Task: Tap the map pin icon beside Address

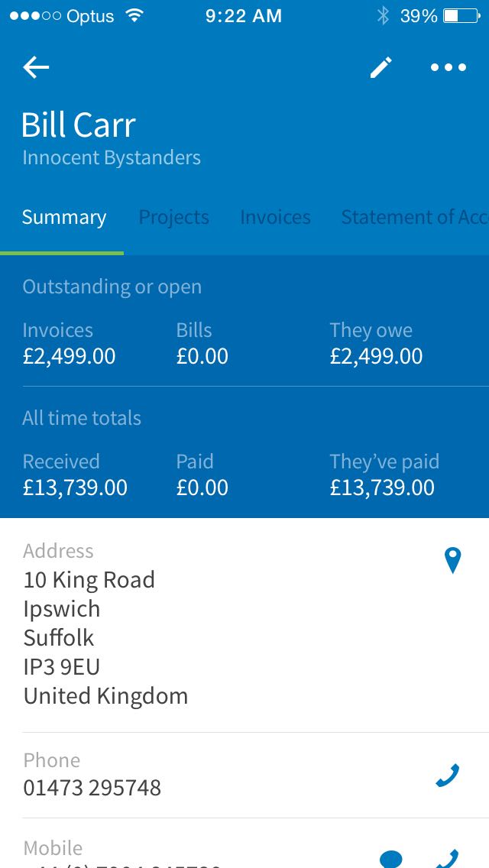Action: tap(453, 560)
